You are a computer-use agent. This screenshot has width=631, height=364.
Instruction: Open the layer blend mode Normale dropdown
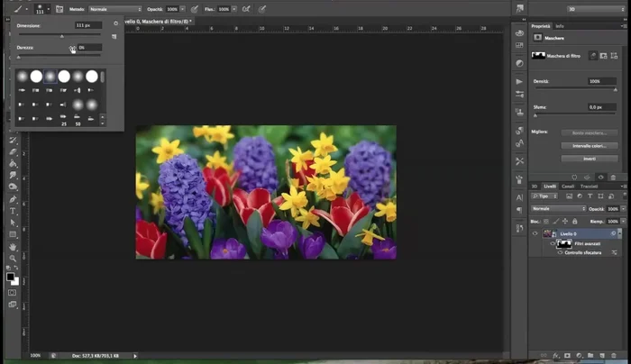tap(557, 208)
